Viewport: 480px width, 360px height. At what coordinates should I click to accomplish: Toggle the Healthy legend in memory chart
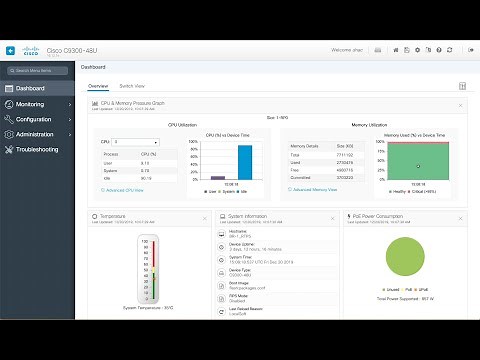pyautogui.click(x=398, y=192)
